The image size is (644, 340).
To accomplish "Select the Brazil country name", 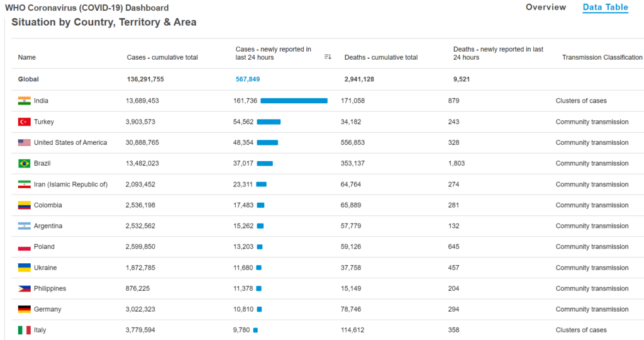I will [42, 164].
